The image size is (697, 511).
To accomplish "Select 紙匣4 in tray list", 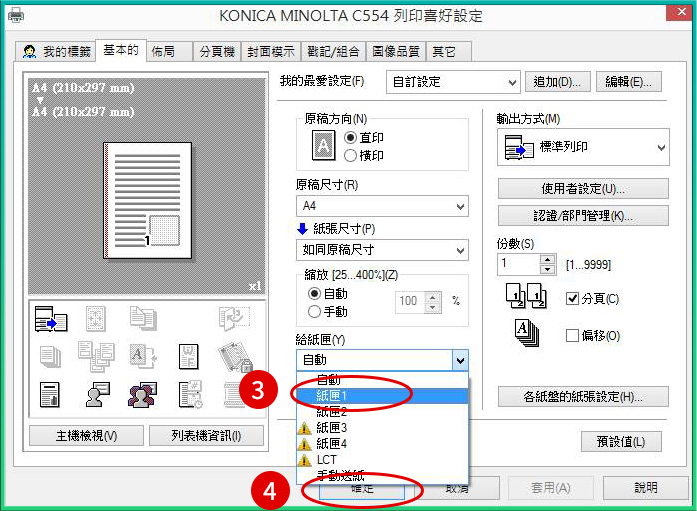I will click(382, 444).
